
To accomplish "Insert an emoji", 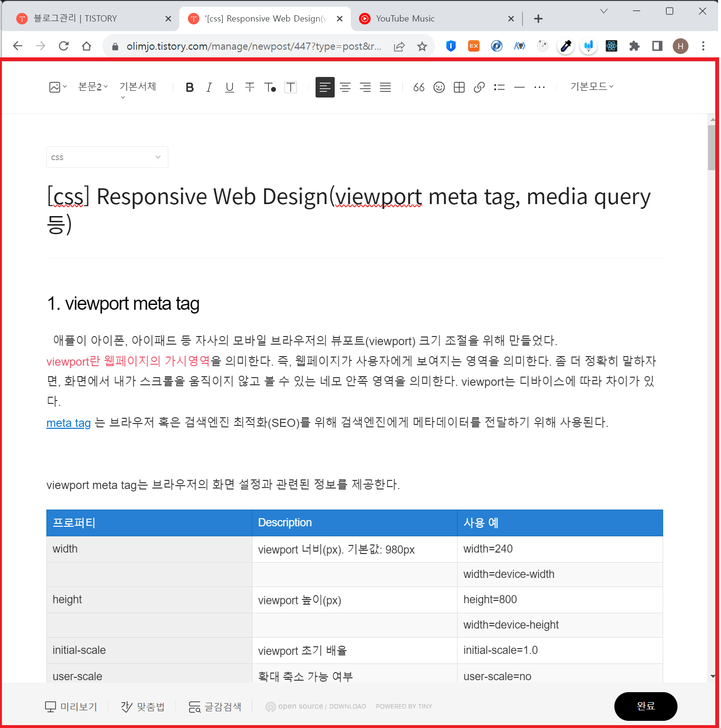I will point(438,87).
